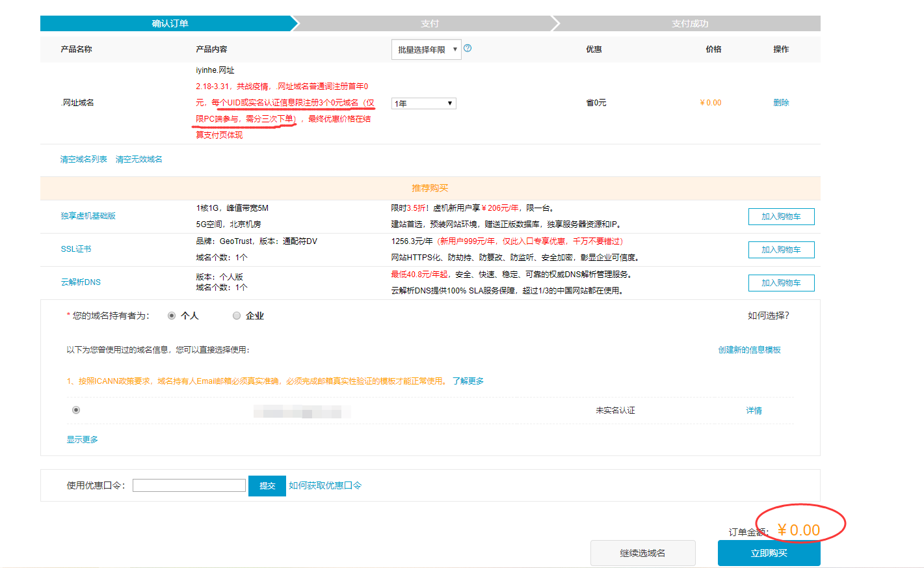Select the 企业 domain holder radio button
Image resolution: width=924 pixels, height=568 pixels.
click(x=237, y=316)
